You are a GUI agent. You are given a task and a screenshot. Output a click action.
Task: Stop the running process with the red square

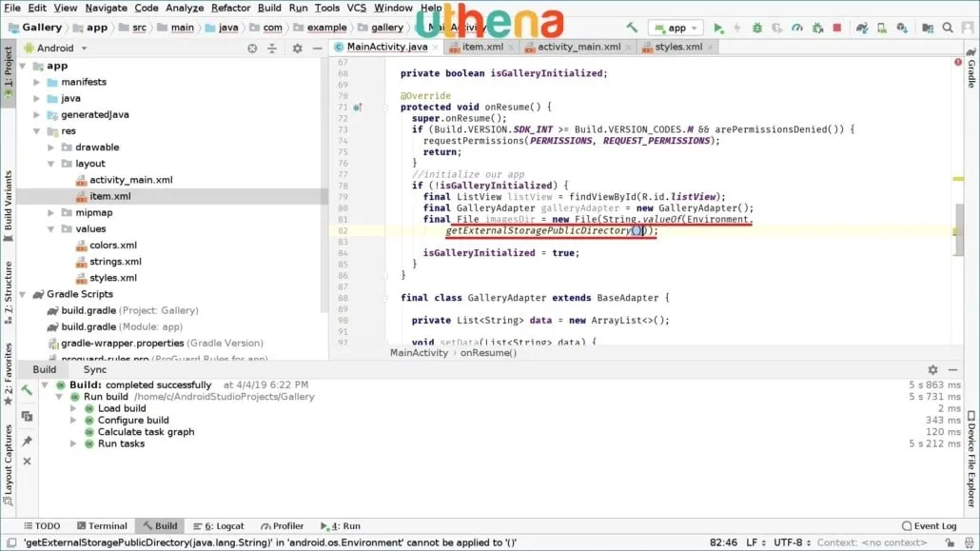(x=837, y=28)
